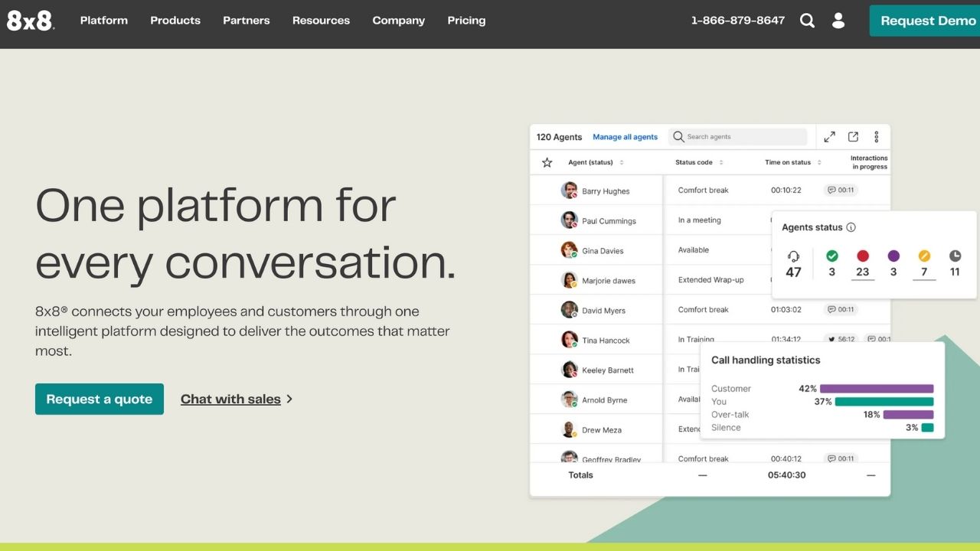Image resolution: width=980 pixels, height=551 pixels.
Task: Click the You 37% teal bar
Action: (884, 402)
